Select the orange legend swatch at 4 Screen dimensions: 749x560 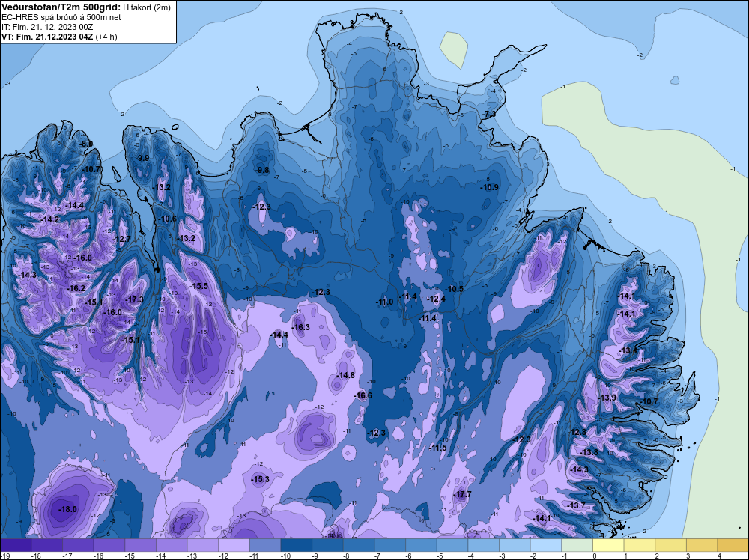click(733, 545)
